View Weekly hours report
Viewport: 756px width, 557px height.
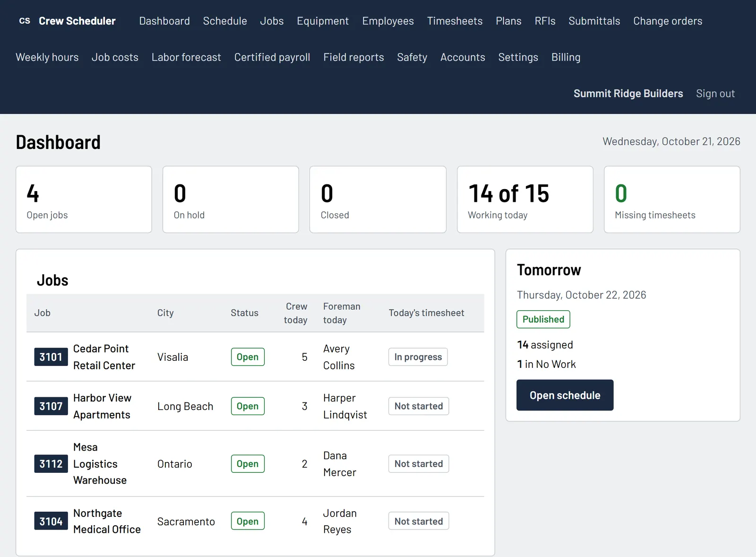[x=47, y=57]
